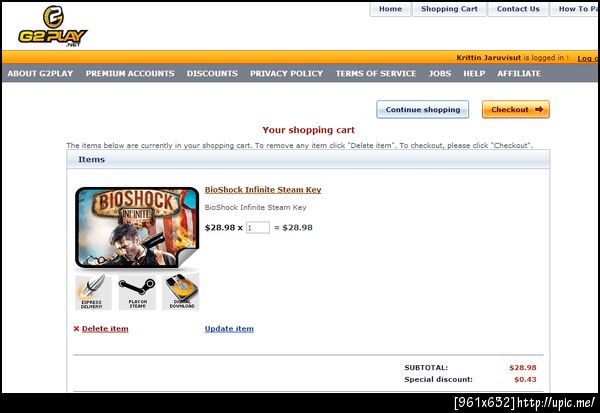This screenshot has height=413, width=600.
Task: Proceed with the orange Checkout button
Action: pos(515,109)
